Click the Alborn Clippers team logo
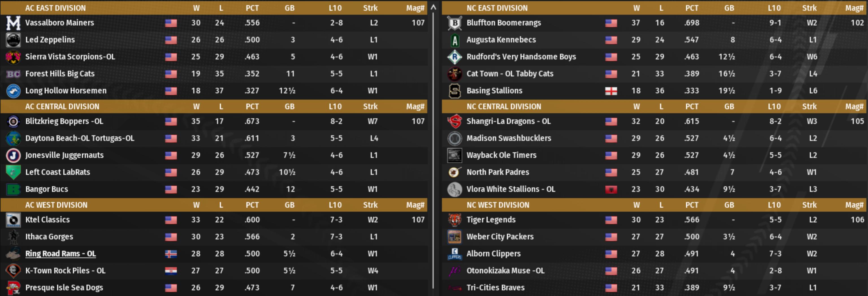This screenshot has width=868, height=296. pyautogui.click(x=454, y=254)
